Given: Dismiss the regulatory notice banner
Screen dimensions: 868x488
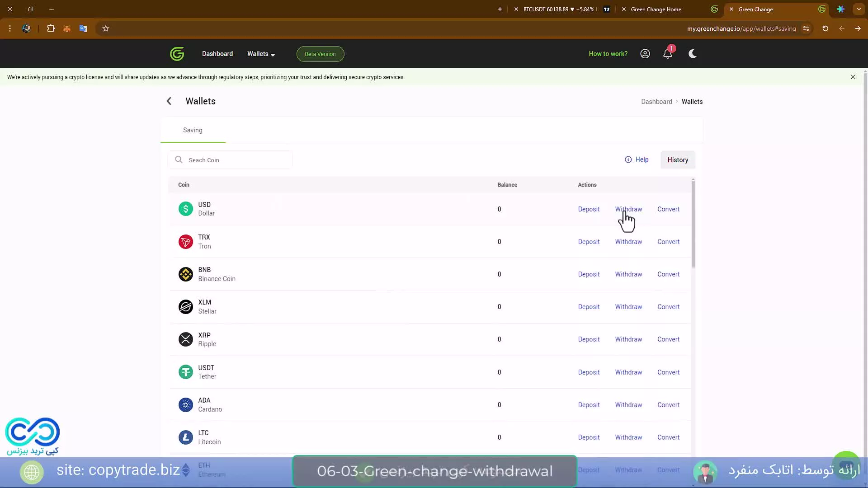Looking at the screenshot, I should point(853,77).
